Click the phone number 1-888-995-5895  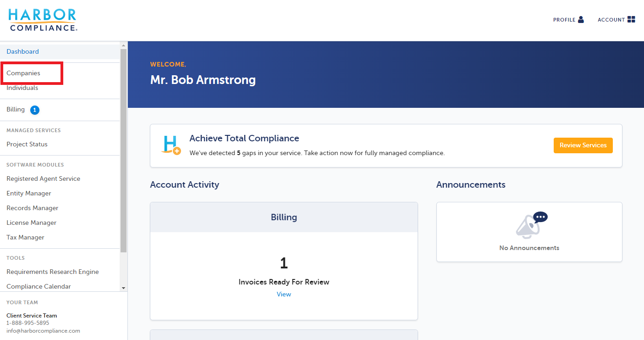click(28, 323)
